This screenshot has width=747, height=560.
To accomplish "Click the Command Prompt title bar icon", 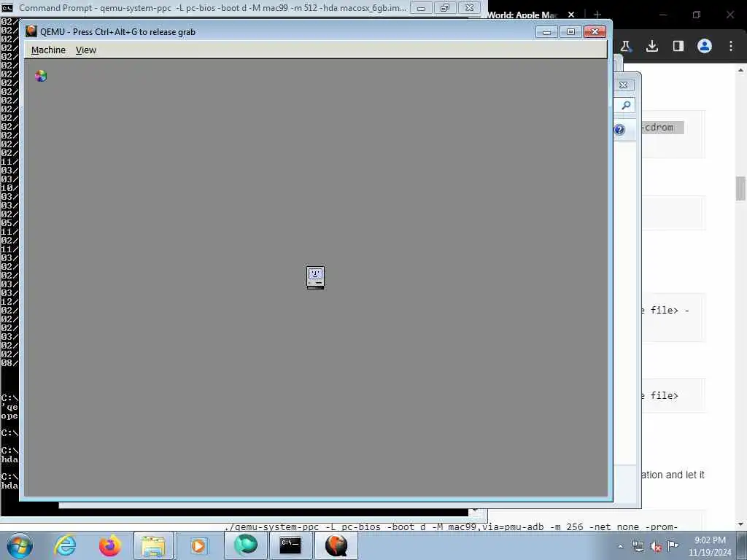I will pyautogui.click(x=7, y=7).
